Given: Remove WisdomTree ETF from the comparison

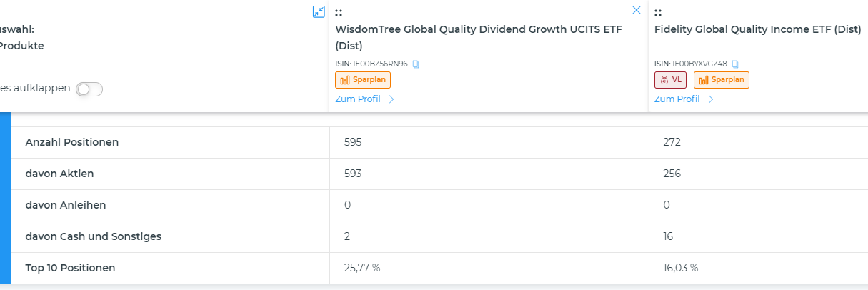Looking at the screenshot, I should pyautogui.click(x=637, y=10).
